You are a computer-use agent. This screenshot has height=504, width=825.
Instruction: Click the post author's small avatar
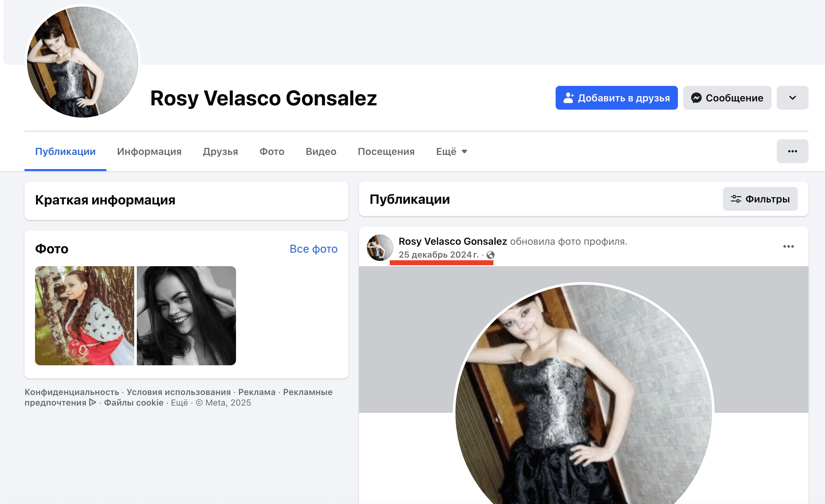[x=380, y=248]
